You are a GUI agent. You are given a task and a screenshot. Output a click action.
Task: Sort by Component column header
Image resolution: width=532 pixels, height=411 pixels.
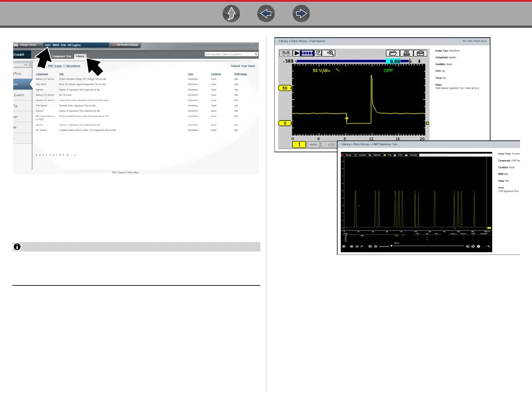tap(42, 74)
